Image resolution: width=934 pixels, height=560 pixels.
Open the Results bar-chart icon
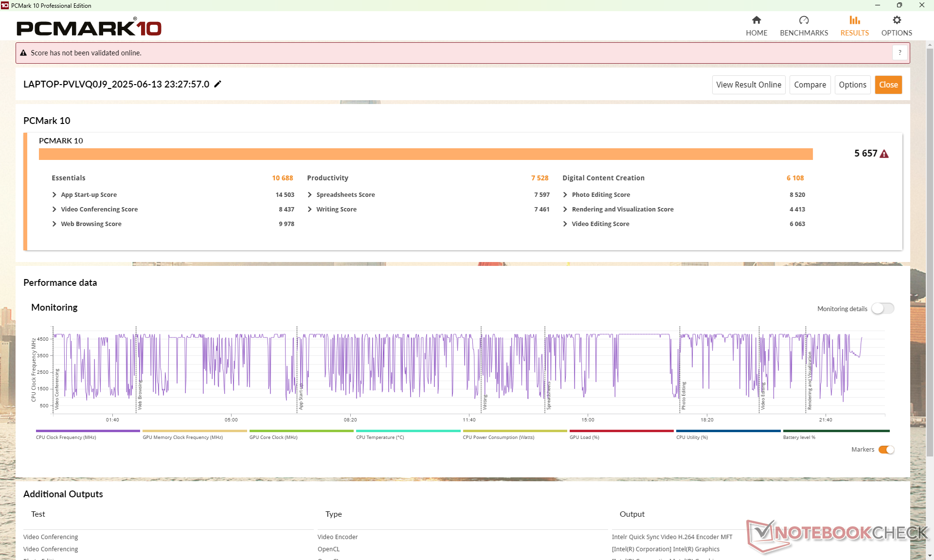click(x=854, y=20)
